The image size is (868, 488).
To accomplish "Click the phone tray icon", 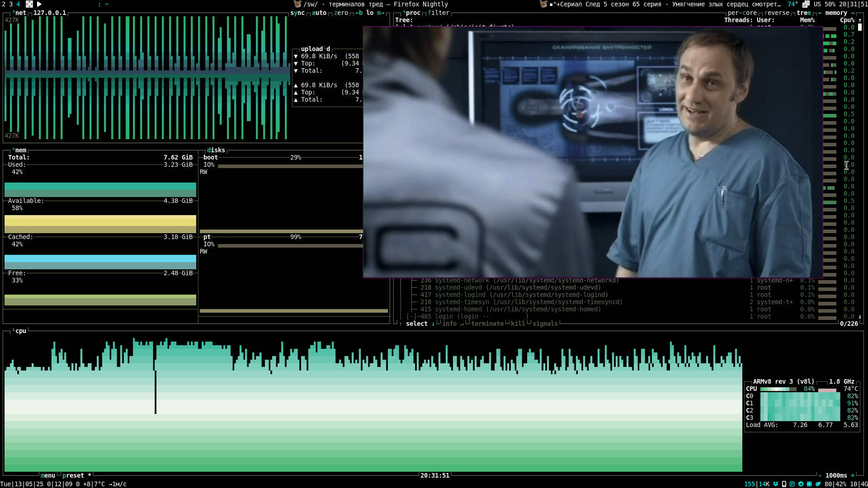I will point(784,484).
